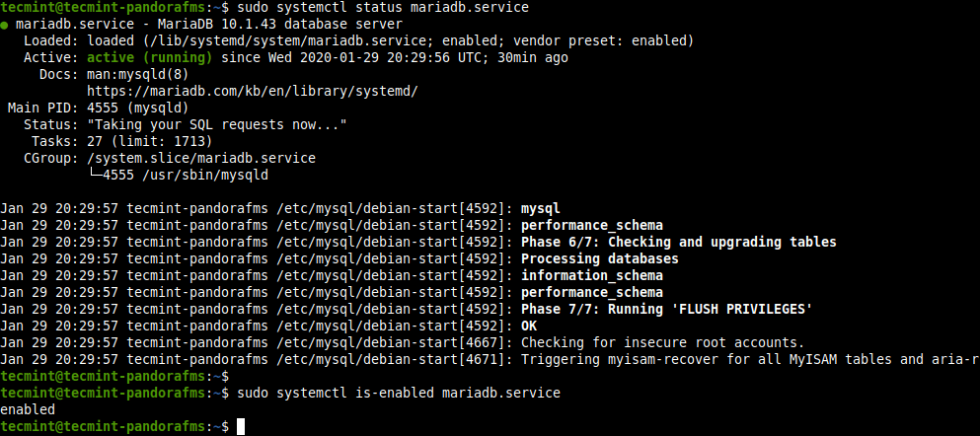Open the mariadb.com systemd documentation URL
Image resolution: width=980 pixels, height=436 pixels.
click(253, 91)
